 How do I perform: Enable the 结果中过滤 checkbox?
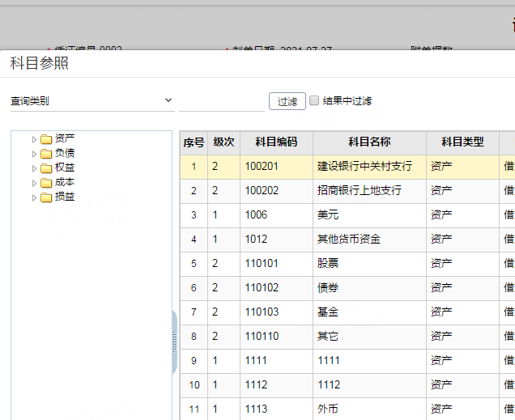tap(314, 100)
